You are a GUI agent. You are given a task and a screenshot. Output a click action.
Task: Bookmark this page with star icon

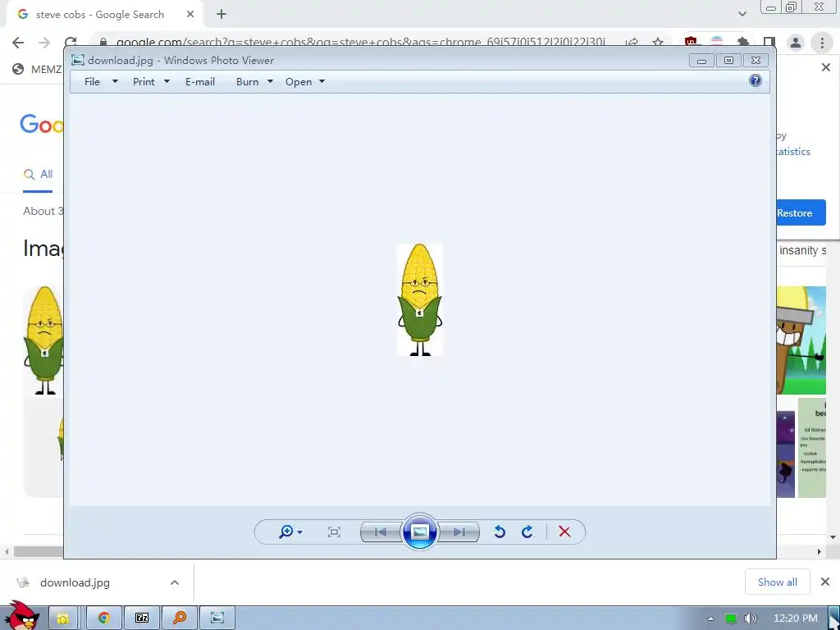click(658, 43)
